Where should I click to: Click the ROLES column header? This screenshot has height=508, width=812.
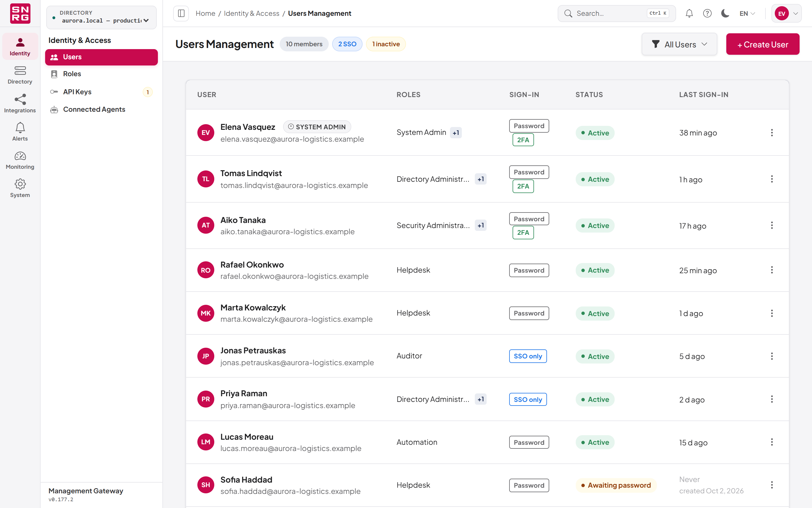click(x=408, y=95)
